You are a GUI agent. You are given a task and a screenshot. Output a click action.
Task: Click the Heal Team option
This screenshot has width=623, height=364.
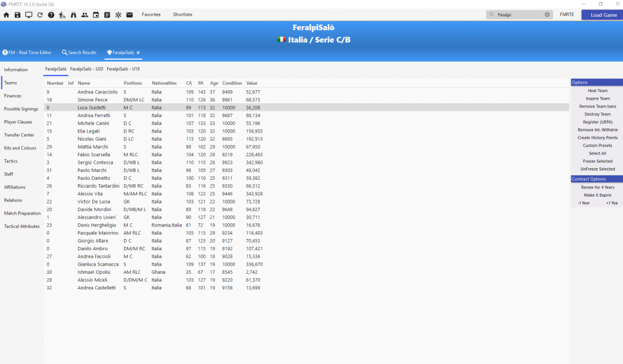pos(597,91)
